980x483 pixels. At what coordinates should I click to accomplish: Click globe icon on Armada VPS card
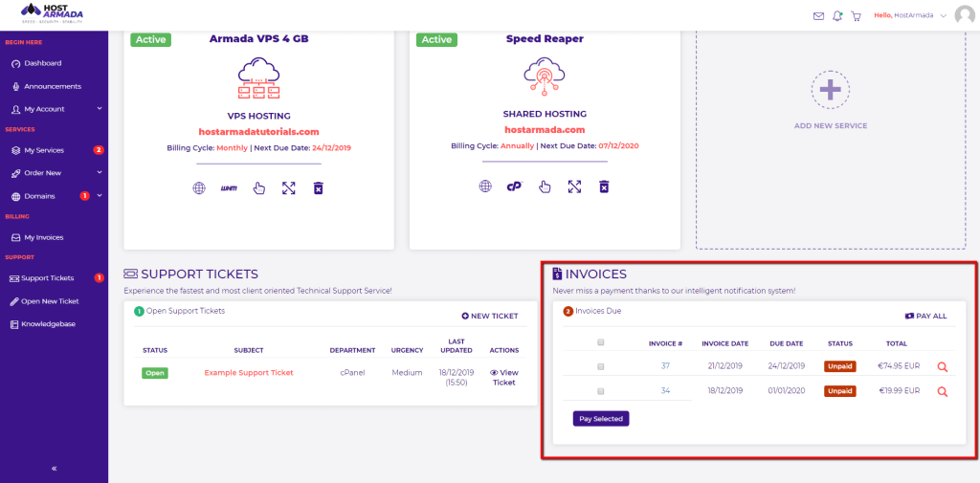(199, 188)
